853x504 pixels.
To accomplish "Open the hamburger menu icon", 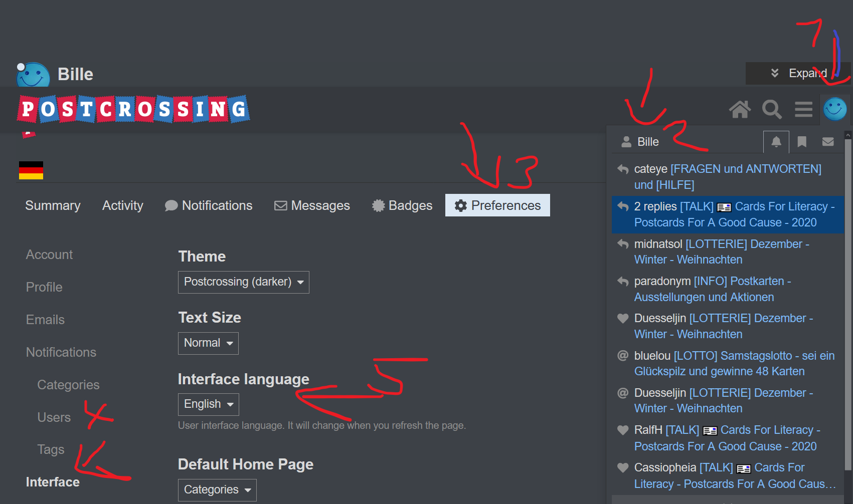I will (803, 109).
